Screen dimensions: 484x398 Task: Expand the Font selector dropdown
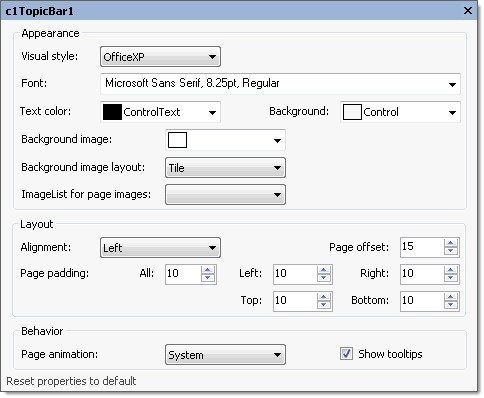(x=280, y=84)
